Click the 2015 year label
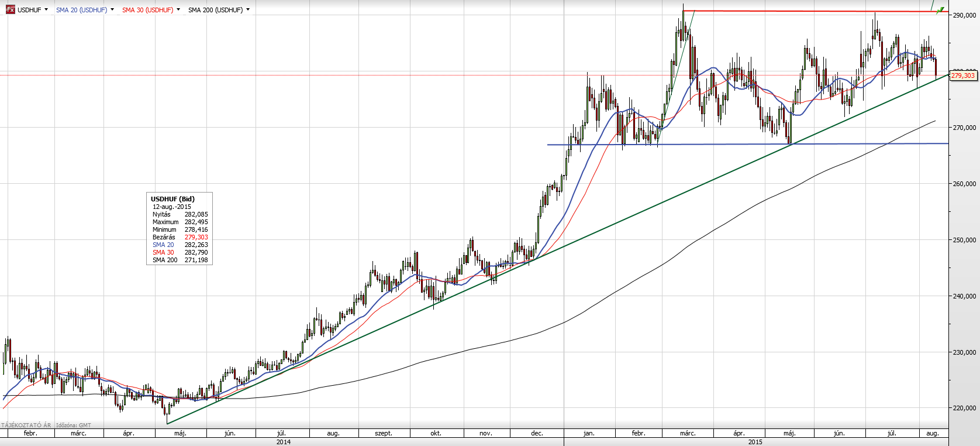The image size is (980, 446). coord(755,442)
